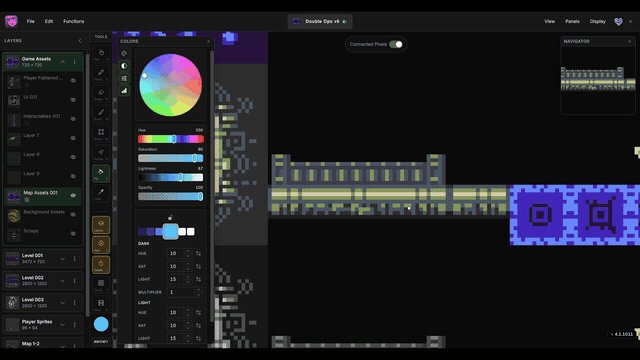This screenshot has width=640, height=360.
Task: Open Game Assets options menu dots
Action: click(x=74, y=62)
